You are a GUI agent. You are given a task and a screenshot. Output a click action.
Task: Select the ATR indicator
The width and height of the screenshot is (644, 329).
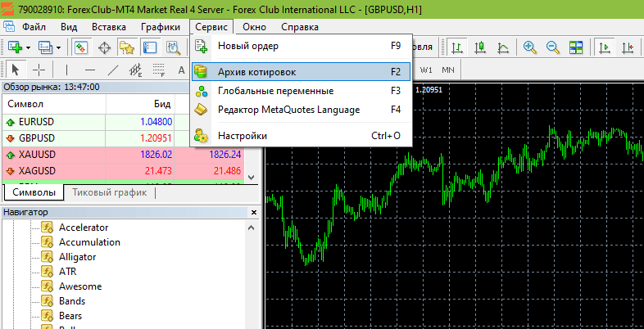(68, 272)
